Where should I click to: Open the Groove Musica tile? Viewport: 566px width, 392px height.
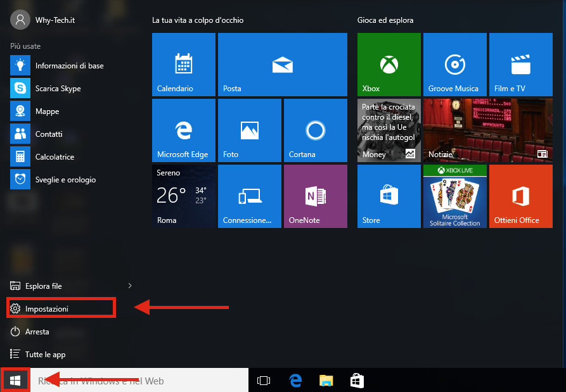[455, 65]
